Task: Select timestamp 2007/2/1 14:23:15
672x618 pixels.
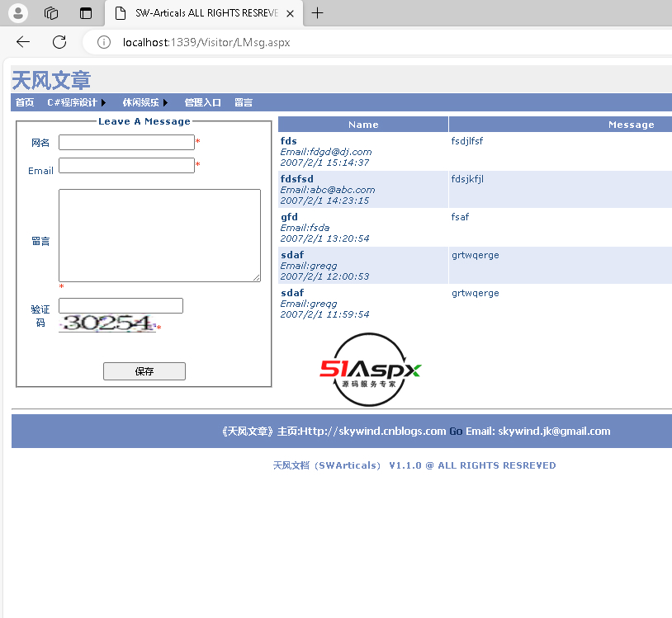Action: click(x=324, y=200)
